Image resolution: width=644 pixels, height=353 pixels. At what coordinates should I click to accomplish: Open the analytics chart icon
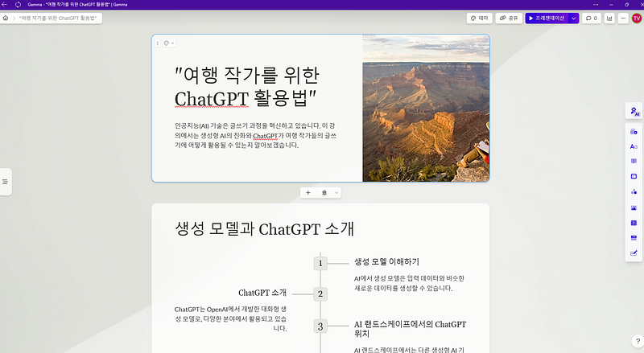point(609,18)
